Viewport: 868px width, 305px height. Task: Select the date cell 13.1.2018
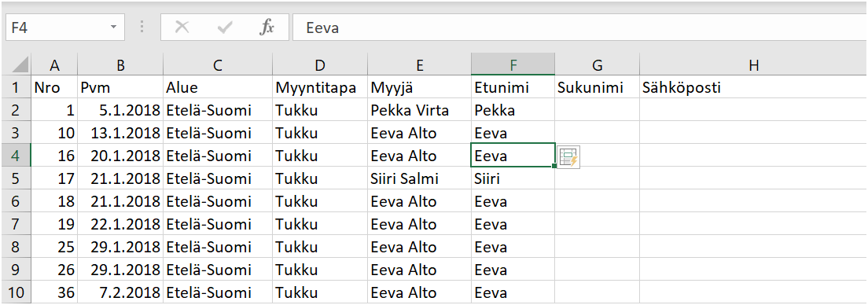pyautogui.click(x=120, y=133)
